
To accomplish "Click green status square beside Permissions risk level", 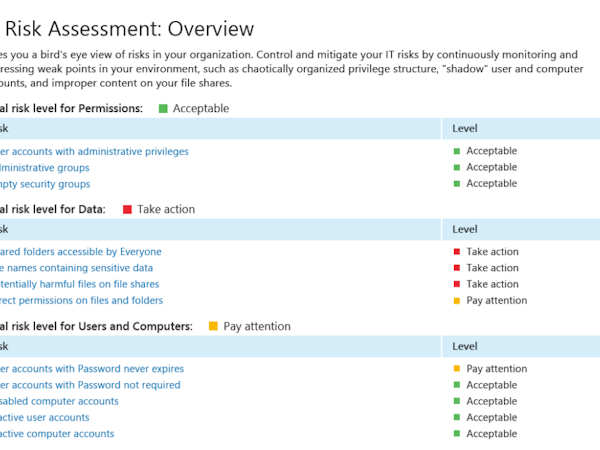I will tap(163, 108).
